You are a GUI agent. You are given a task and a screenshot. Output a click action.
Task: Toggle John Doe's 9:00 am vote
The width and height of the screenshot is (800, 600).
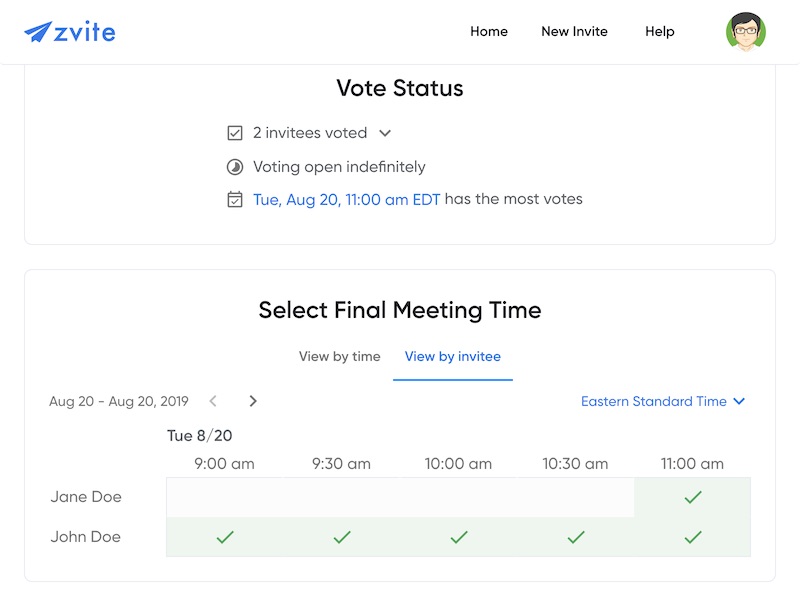(x=224, y=537)
